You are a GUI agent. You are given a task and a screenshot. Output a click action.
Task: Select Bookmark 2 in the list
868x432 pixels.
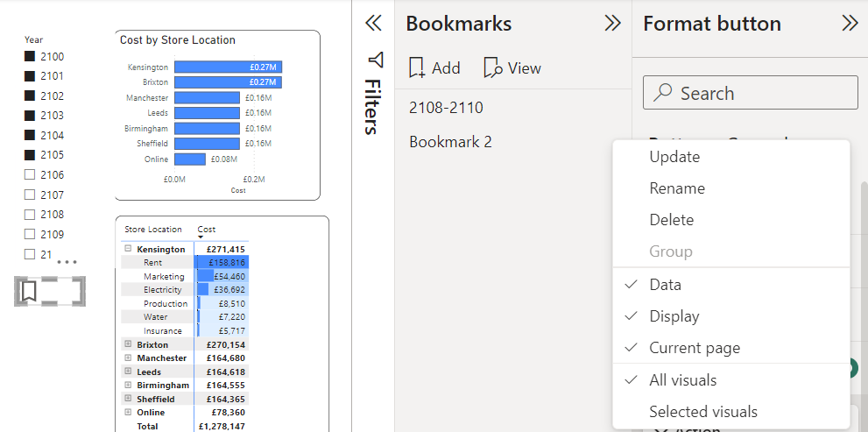(x=450, y=142)
